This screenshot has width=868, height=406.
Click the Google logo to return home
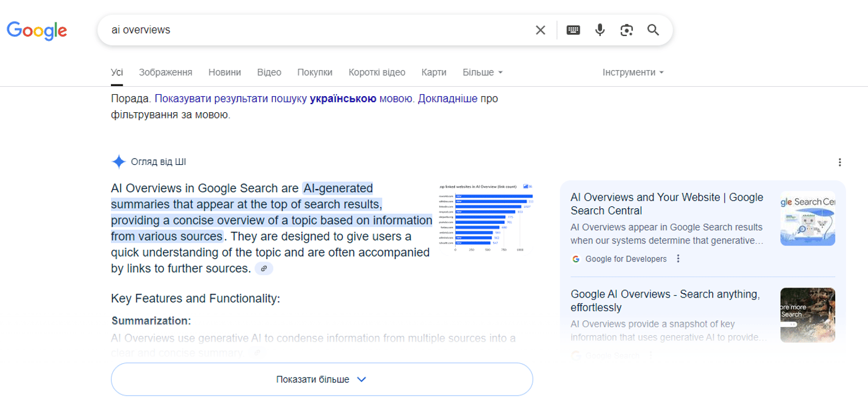pyautogui.click(x=37, y=29)
